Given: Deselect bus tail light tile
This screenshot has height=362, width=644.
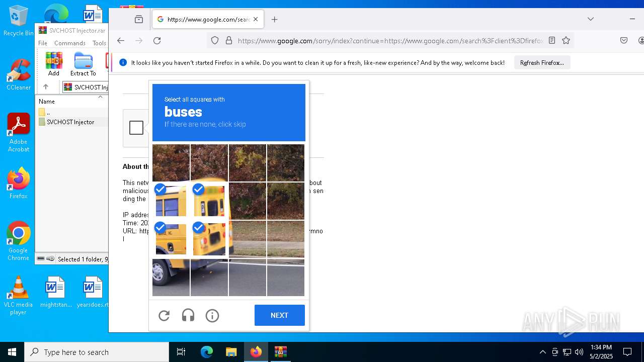Looking at the screenshot, I should click(209, 239).
